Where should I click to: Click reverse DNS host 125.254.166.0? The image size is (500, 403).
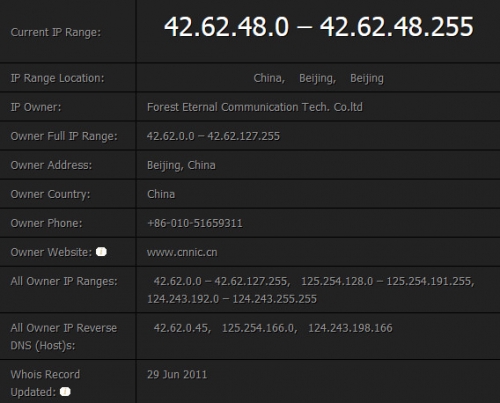click(x=258, y=328)
